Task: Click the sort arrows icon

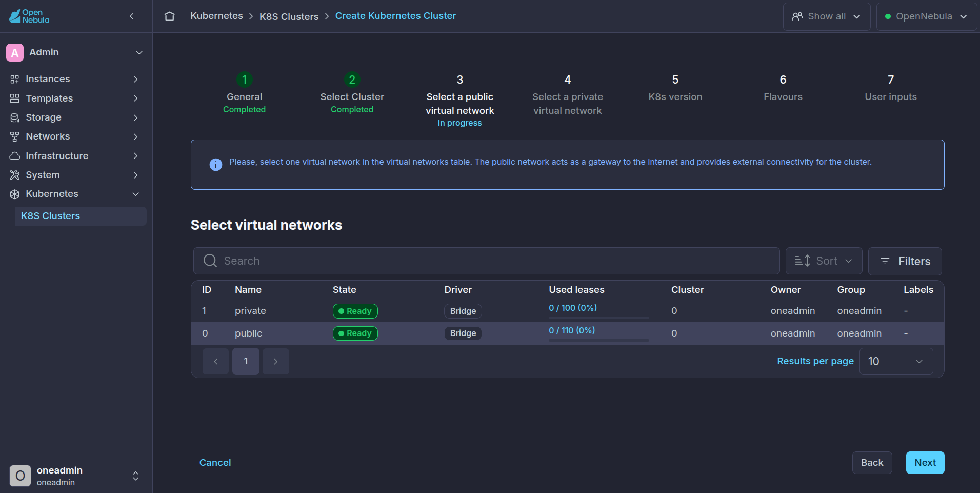Action: 803,261
